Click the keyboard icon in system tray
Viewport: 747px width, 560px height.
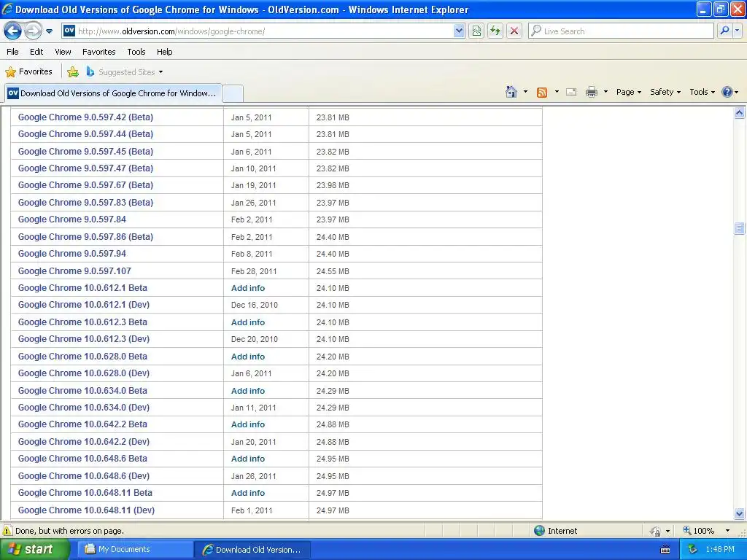click(665, 550)
